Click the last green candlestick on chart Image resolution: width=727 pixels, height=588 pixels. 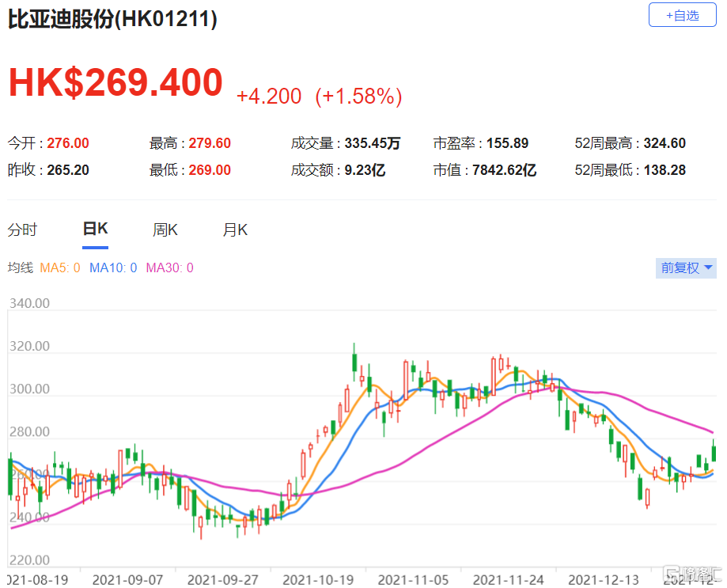coord(714,452)
